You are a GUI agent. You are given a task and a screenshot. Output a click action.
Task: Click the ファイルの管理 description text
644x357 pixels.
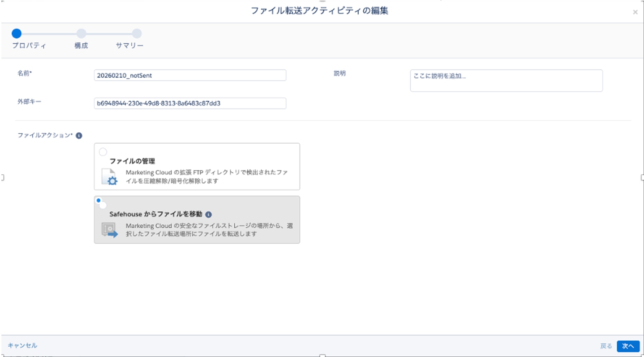[x=207, y=176]
